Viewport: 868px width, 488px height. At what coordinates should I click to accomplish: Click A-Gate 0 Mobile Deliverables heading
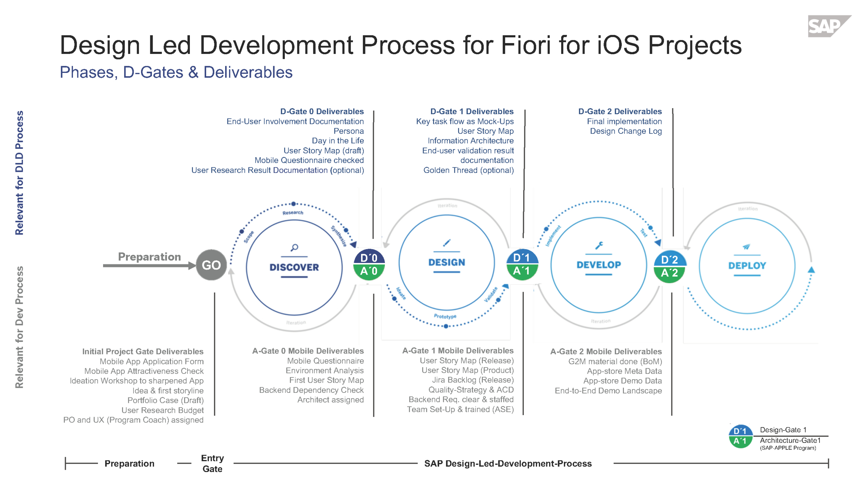point(308,351)
